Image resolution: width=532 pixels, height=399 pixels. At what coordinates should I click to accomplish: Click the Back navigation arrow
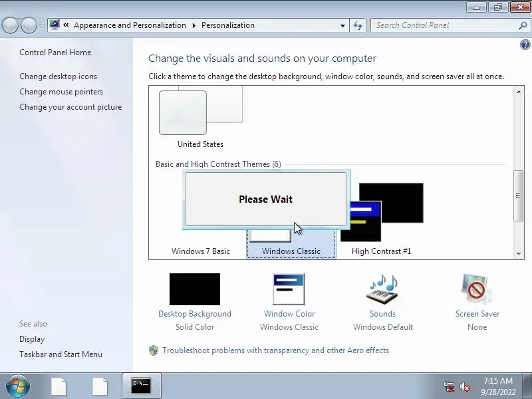pyautogui.click(x=10, y=25)
